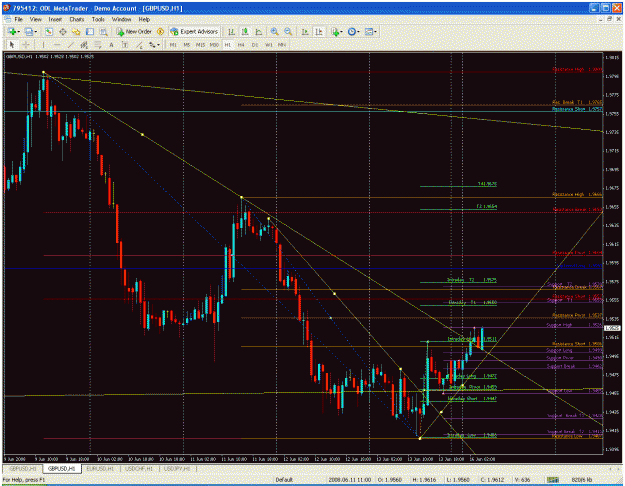Viewport: 625px width, 486px height.
Task: Zoom out on the chart
Action: [x=288, y=31]
